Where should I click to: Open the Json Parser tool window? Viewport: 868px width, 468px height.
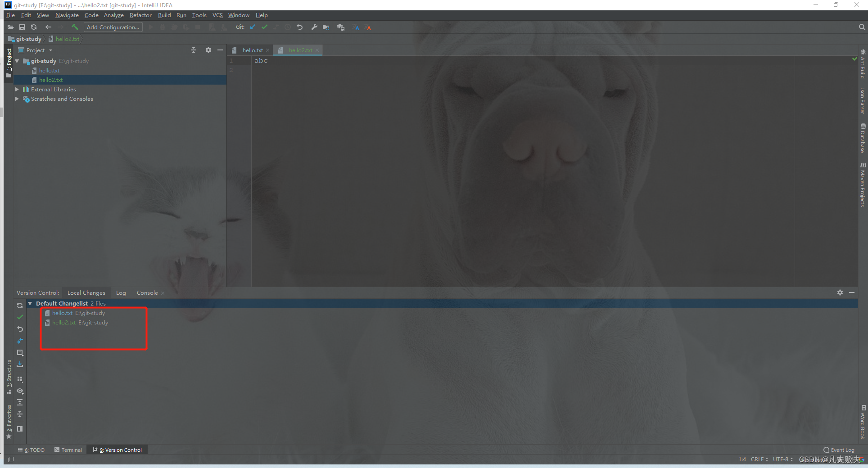(x=863, y=101)
